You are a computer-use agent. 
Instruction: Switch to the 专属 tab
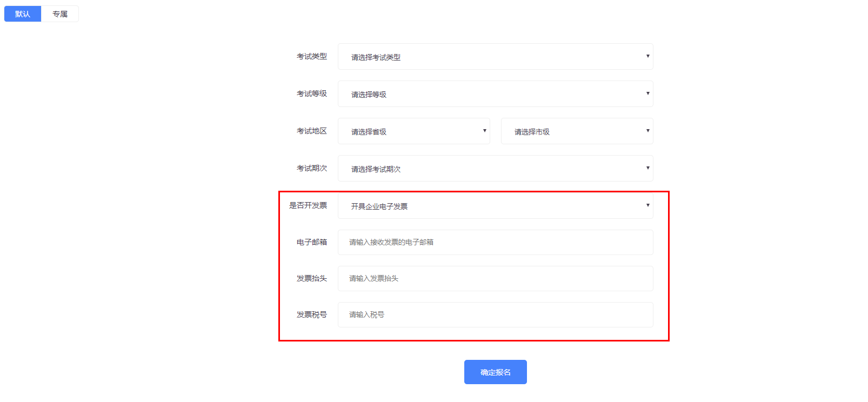(x=60, y=14)
